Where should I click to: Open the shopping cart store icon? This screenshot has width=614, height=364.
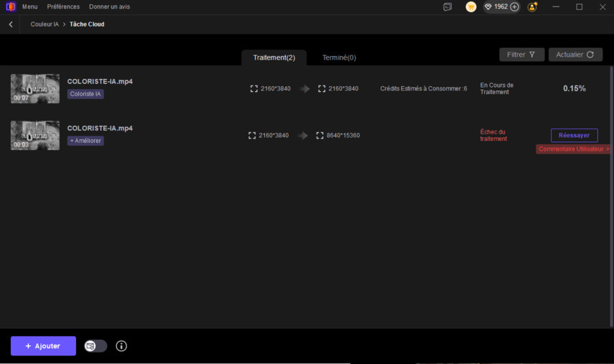[471, 7]
